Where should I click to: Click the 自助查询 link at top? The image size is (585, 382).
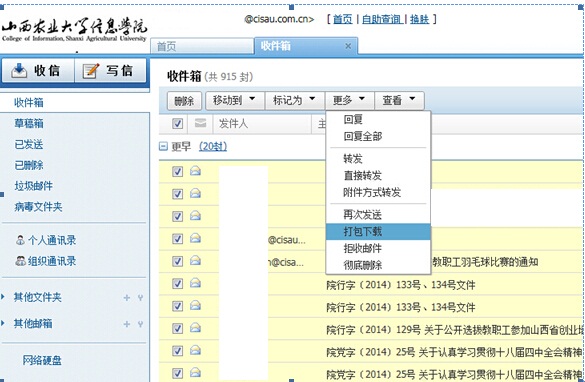click(x=382, y=19)
